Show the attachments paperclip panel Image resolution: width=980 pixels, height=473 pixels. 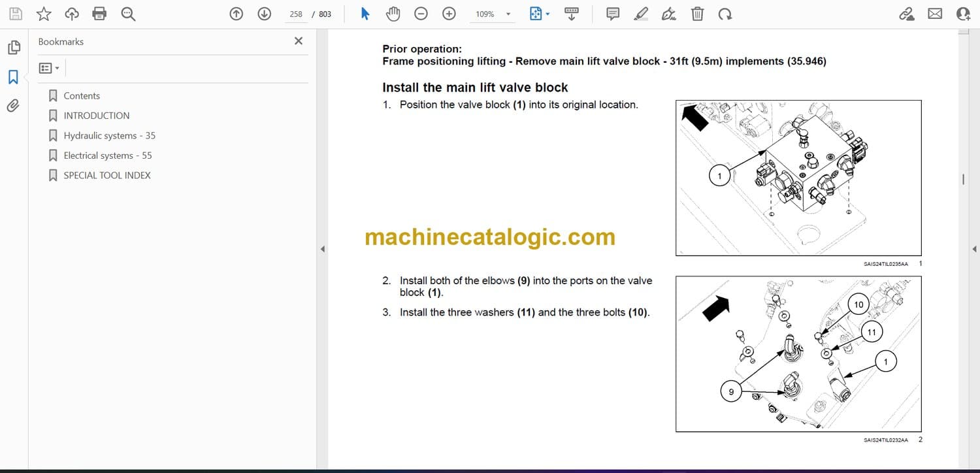pos(13,106)
